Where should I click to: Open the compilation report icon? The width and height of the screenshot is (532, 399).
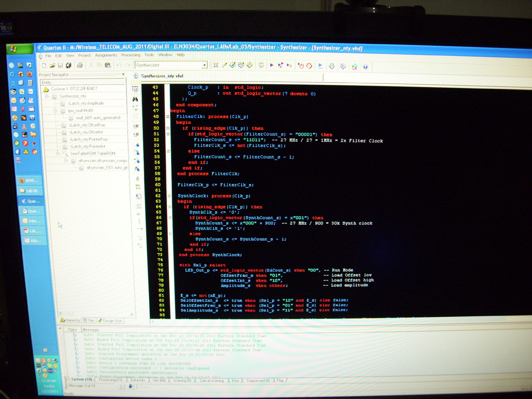click(332, 66)
